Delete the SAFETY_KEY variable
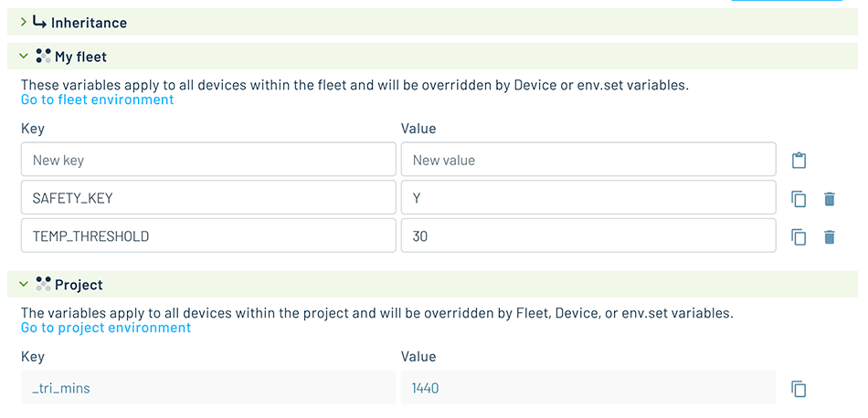 [x=829, y=198]
